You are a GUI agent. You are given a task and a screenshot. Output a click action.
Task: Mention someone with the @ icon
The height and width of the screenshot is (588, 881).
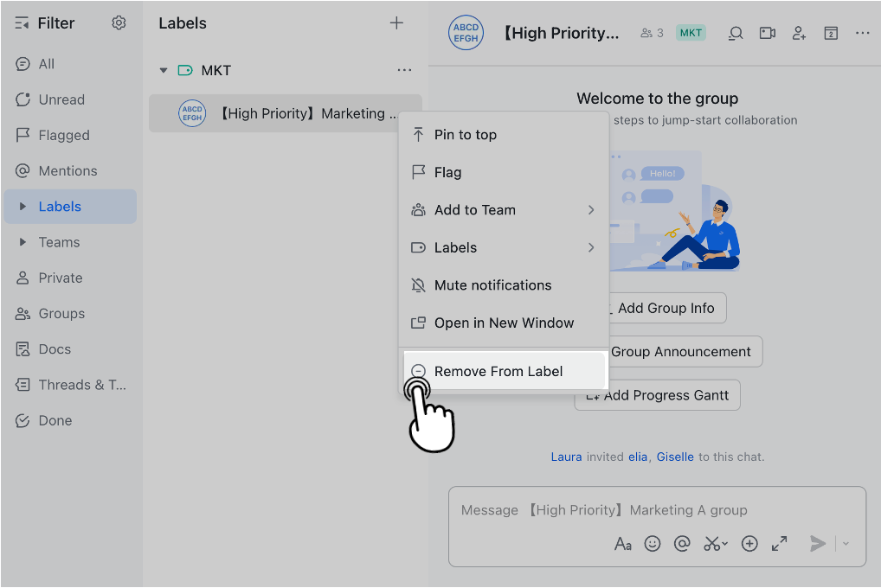682,543
